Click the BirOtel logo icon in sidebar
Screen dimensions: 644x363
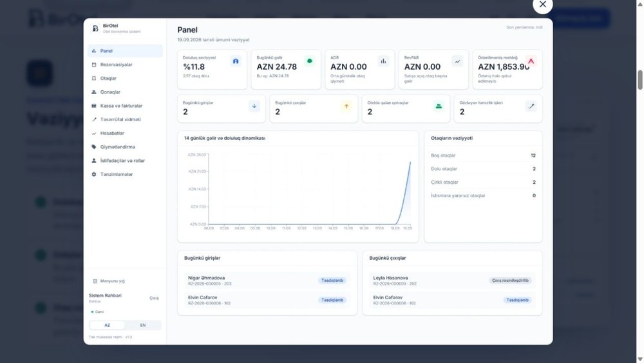pyautogui.click(x=95, y=28)
